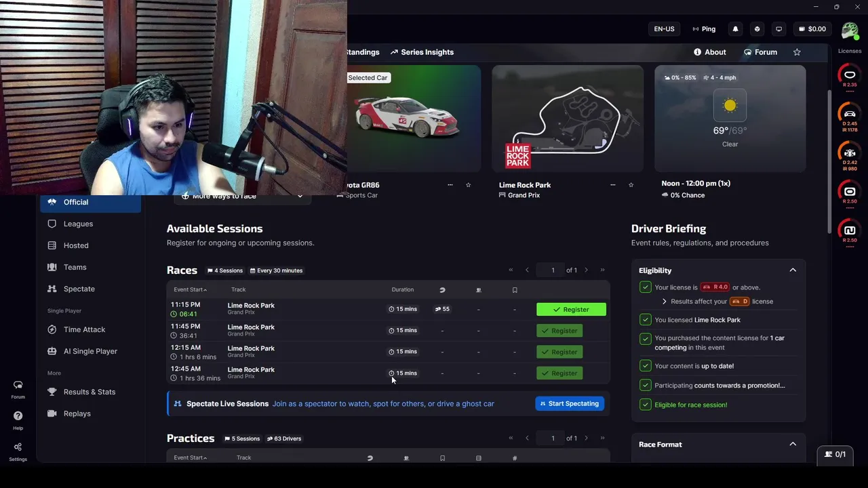Go to previous page of Races
This screenshot has height=488, width=868.
pyautogui.click(x=527, y=270)
